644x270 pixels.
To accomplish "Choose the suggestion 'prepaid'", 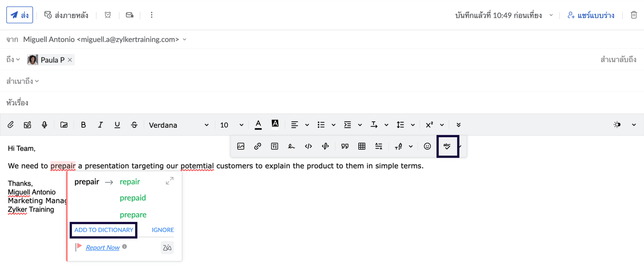I will click(x=133, y=198).
